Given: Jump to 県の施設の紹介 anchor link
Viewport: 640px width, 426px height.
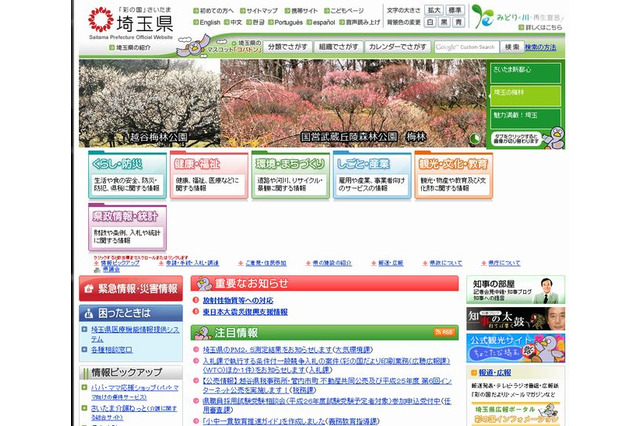Looking at the screenshot, I should (332, 263).
